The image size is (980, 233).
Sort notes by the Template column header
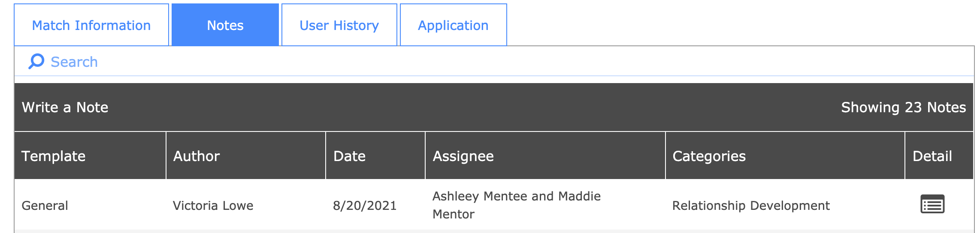click(x=54, y=156)
